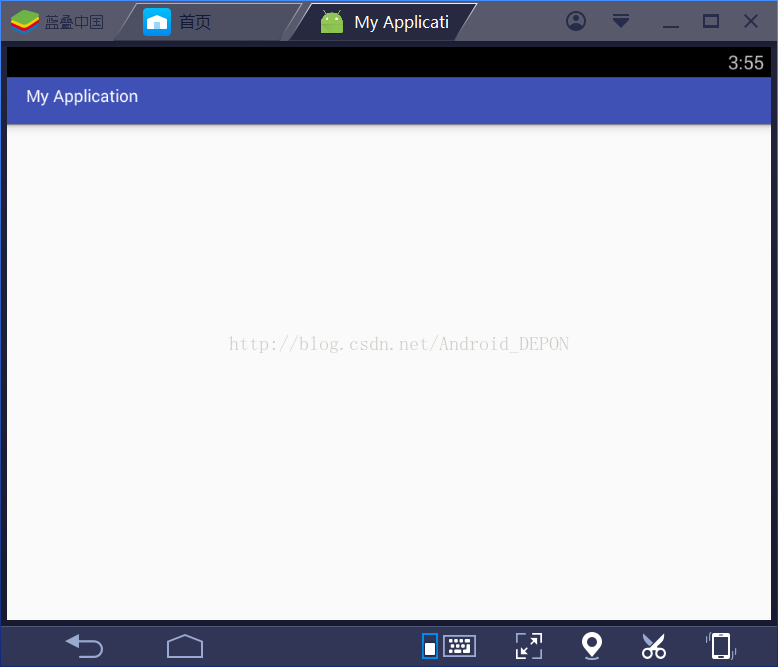The height and width of the screenshot is (667, 778).
Task: Maximize the BlueStacks window
Action: pyautogui.click(x=711, y=21)
